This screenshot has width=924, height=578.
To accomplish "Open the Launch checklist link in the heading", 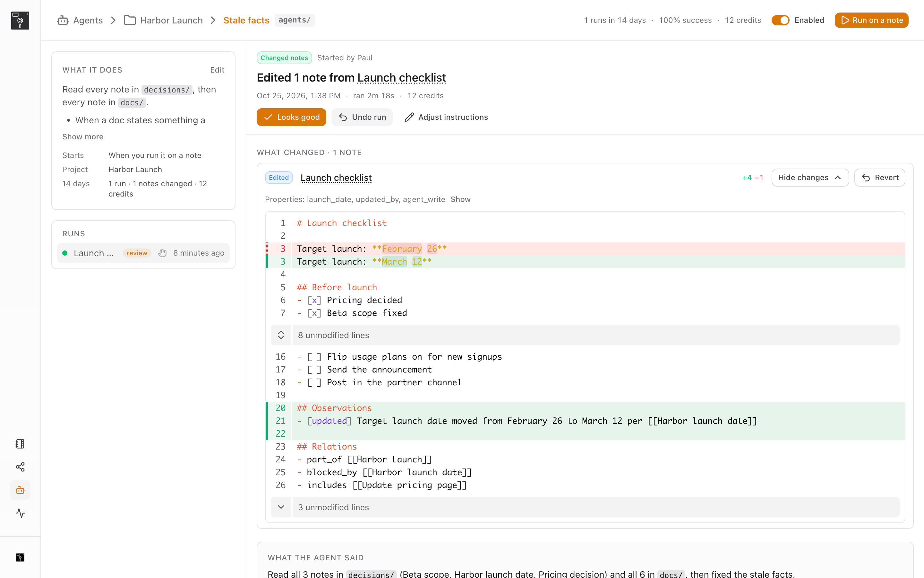I will click(x=401, y=78).
